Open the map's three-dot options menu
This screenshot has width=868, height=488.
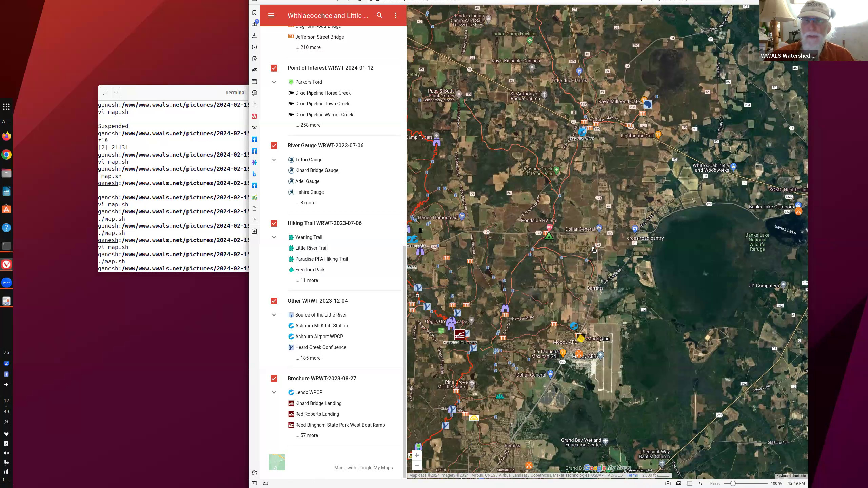point(395,15)
